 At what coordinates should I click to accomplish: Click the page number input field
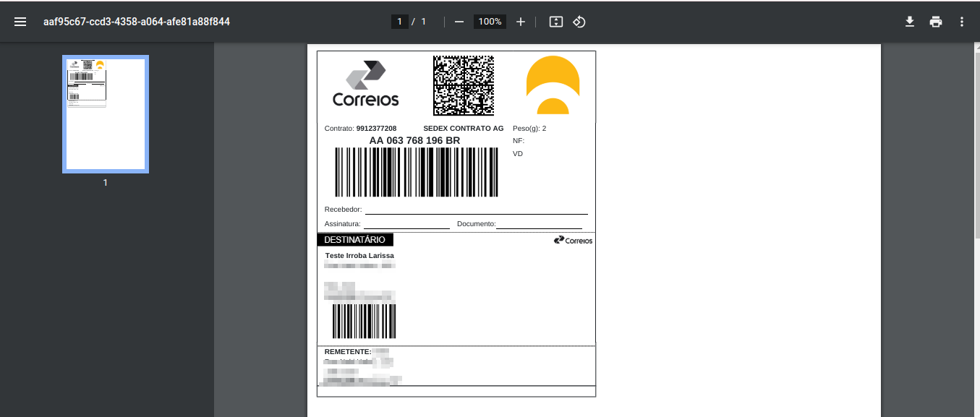(x=400, y=22)
